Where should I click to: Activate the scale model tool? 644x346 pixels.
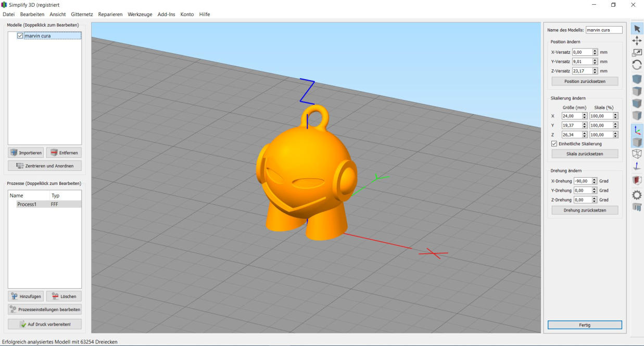637,53
